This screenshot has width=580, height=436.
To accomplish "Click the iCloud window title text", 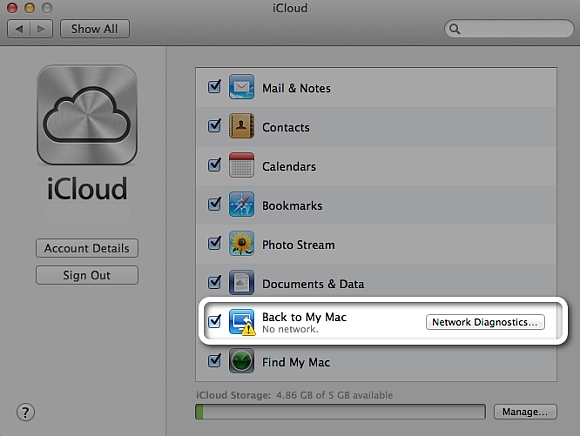I will [290, 8].
